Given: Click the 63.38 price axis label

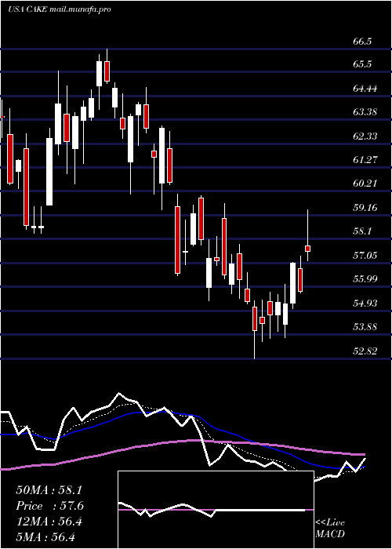Looking at the screenshot, I should (x=365, y=112).
